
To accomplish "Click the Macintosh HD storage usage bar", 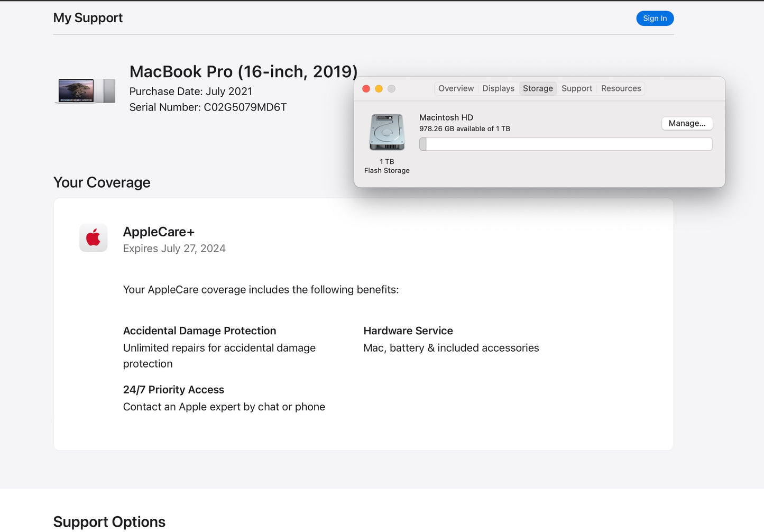I will pos(566,143).
